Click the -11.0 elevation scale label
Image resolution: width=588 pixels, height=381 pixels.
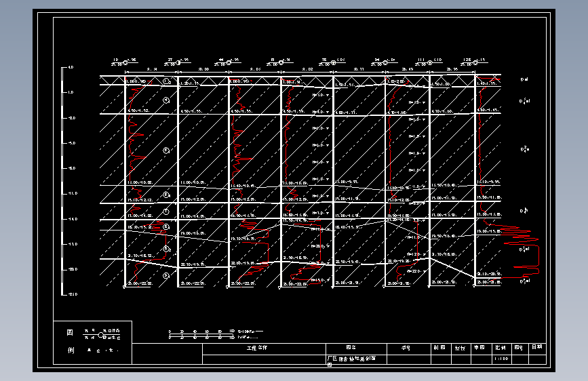[73, 193]
